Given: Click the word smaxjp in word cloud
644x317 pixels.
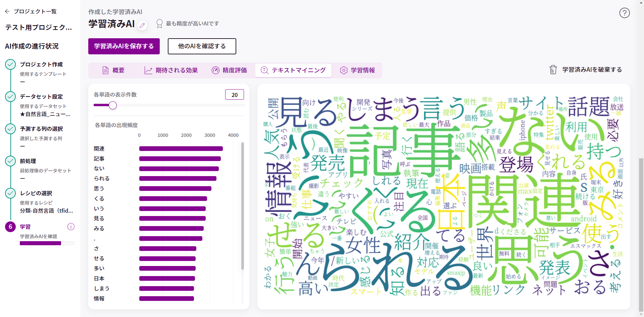Looking at the screenshot, I should pyautogui.click(x=456, y=273).
